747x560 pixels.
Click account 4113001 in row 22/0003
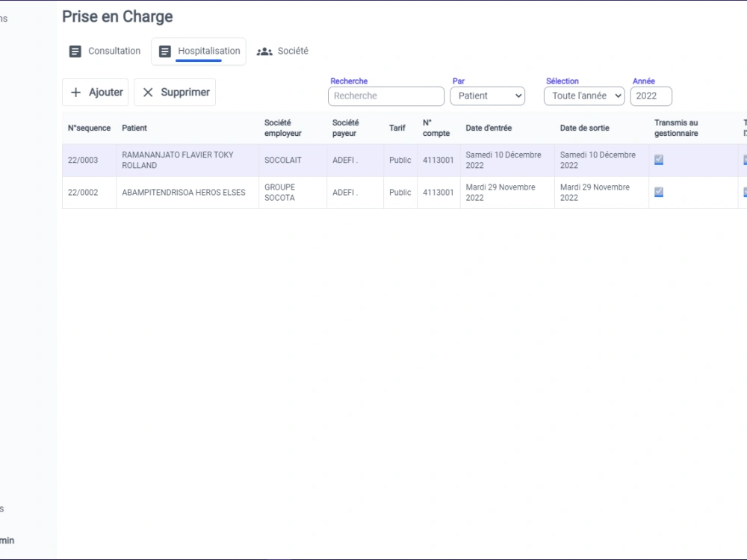[438, 161]
